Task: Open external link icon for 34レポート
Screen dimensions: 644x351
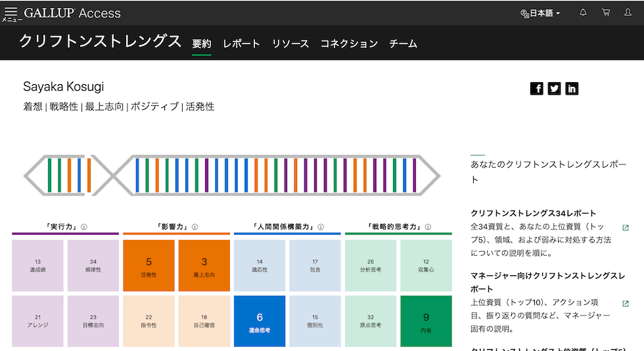Action: coord(626,227)
